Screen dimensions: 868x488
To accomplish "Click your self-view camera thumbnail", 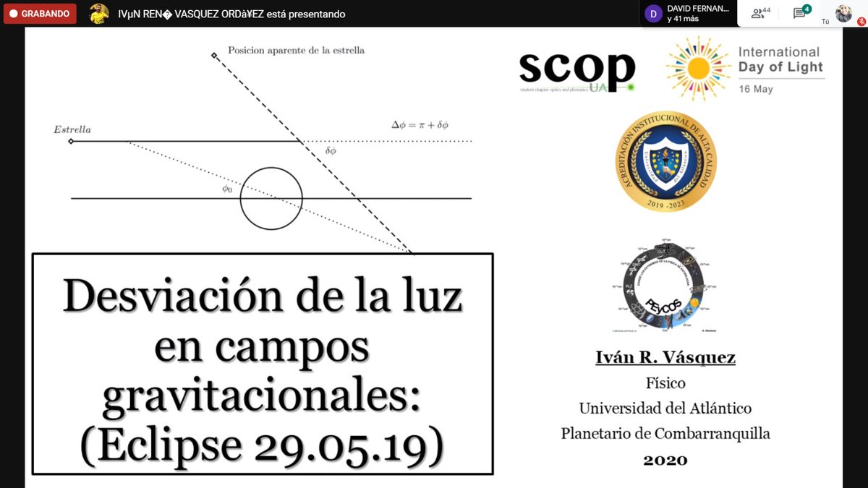I will click(x=843, y=13).
